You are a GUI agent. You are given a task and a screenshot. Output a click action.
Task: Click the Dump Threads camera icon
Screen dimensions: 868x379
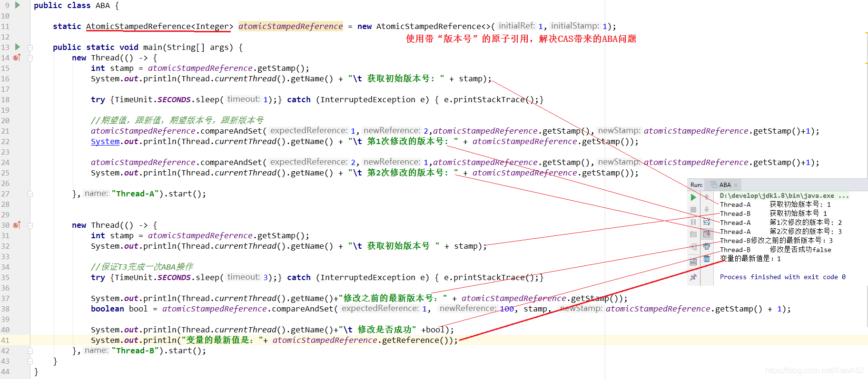tap(693, 234)
